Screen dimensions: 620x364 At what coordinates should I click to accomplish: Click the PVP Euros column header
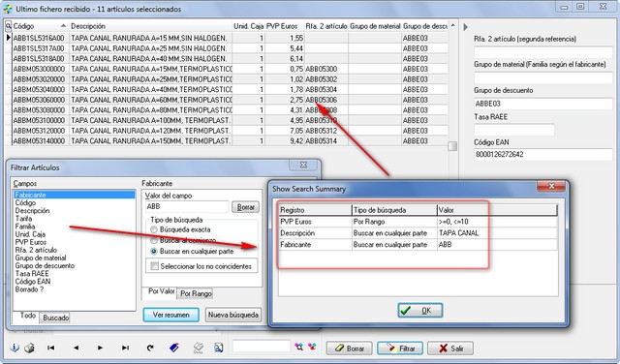point(284,26)
